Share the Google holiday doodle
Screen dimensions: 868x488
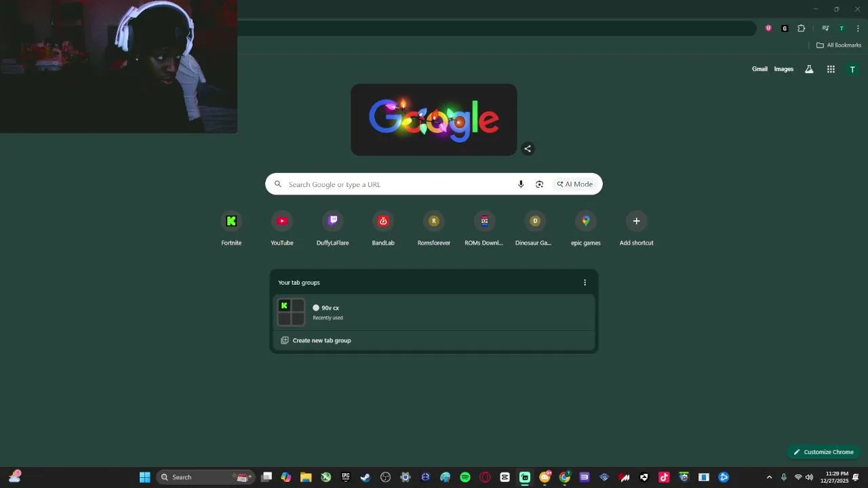tap(528, 149)
